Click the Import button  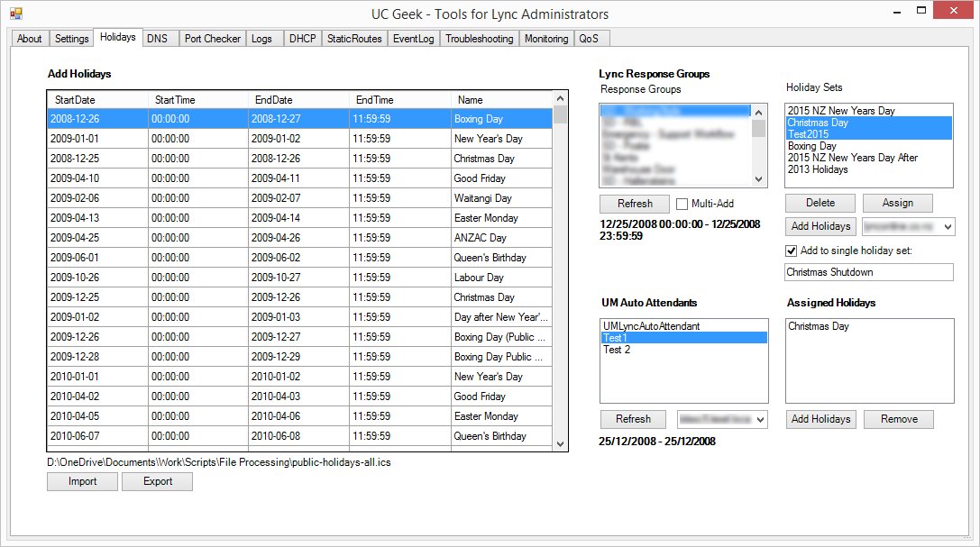pyautogui.click(x=83, y=481)
